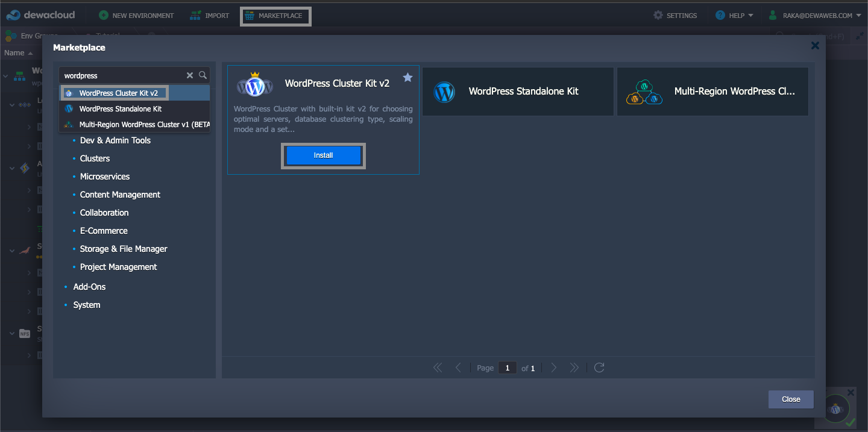Image resolution: width=868 pixels, height=432 pixels.
Task: Go to the next results page
Action: (x=554, y=368)
